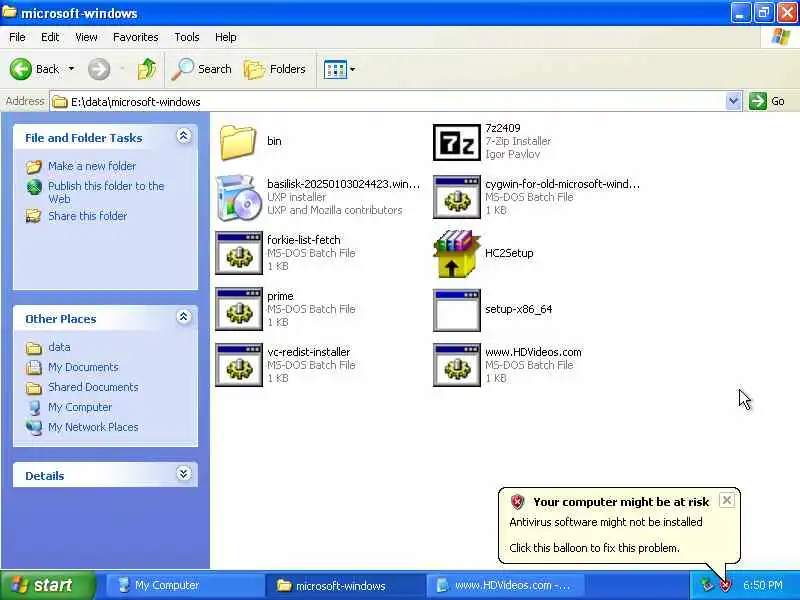Click the Views toolbar icon

click(335, 69)
